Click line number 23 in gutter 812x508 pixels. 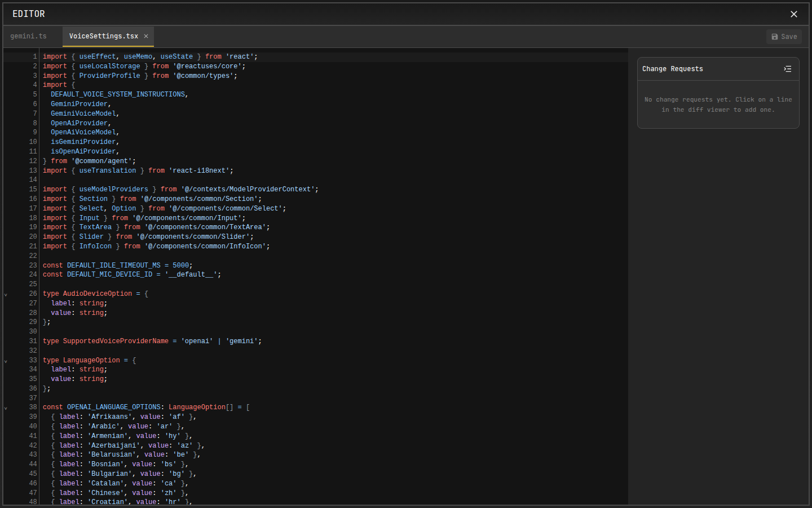tap(33, 266)
